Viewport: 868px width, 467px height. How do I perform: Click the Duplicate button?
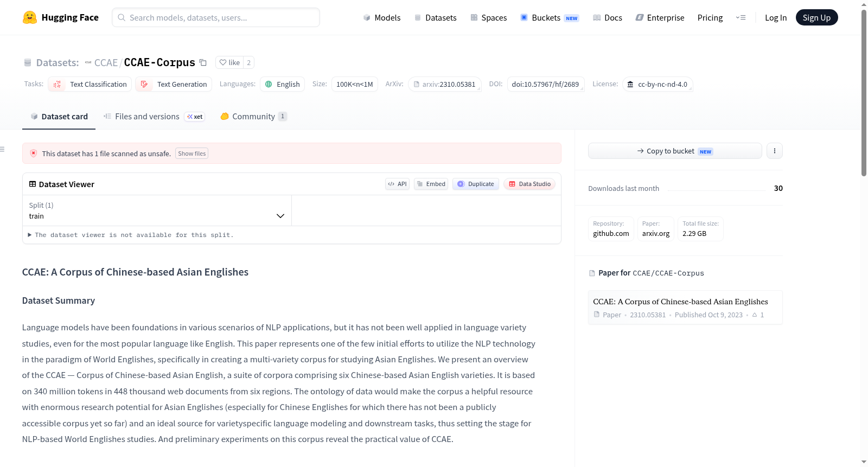coord(476,184)
